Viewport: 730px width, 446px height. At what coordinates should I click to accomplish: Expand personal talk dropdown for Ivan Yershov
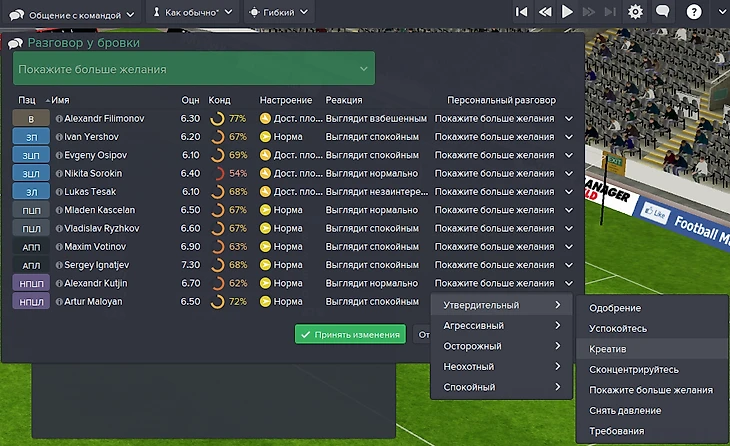pyautogui.click(x=569, y=137)
